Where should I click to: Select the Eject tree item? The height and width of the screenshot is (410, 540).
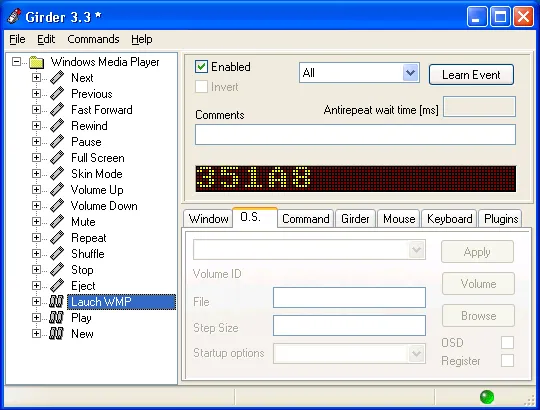pyautogui.click(x=83, y=286)
